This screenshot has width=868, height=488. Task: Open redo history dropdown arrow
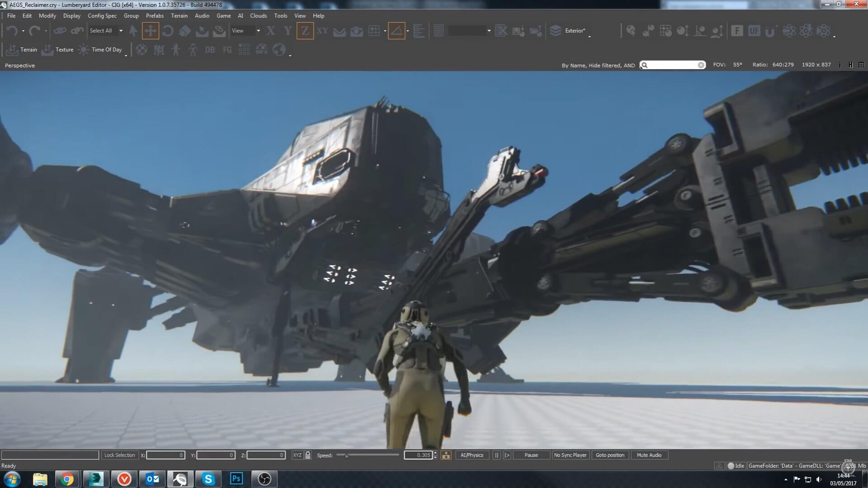coord(46,31)
